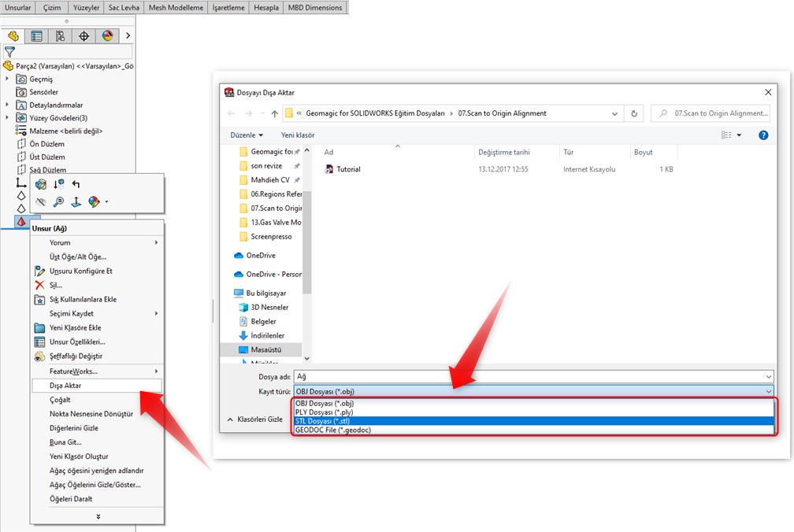Open the Düzenle dropdown menu

click(x=247, y=135)
